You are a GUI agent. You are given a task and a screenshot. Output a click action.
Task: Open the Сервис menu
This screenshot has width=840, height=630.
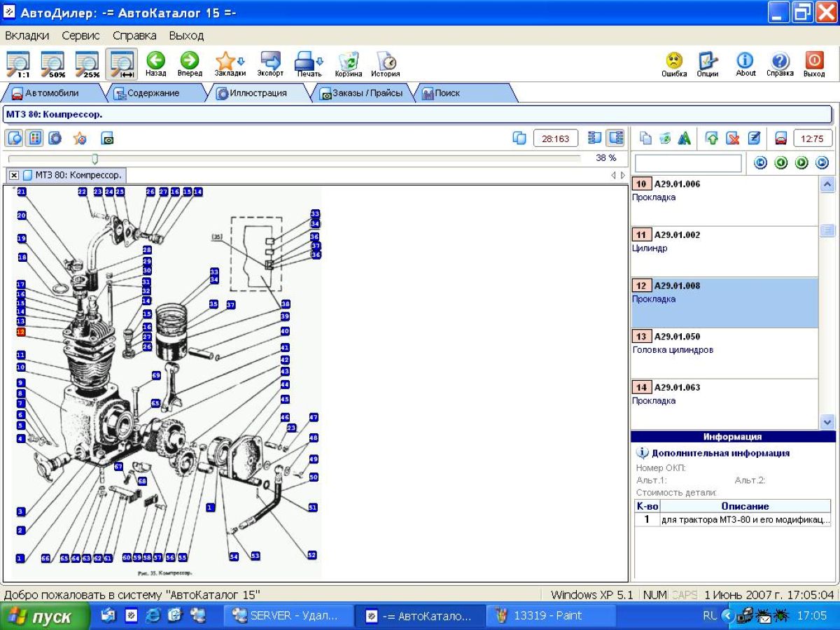point(80,35)
